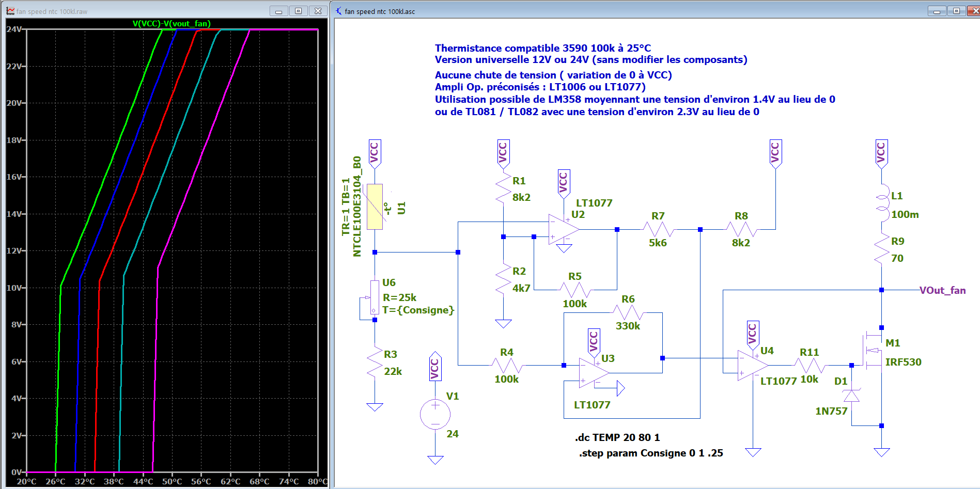Click the 'Aucune chute de tension' comment

pos(553,75)
